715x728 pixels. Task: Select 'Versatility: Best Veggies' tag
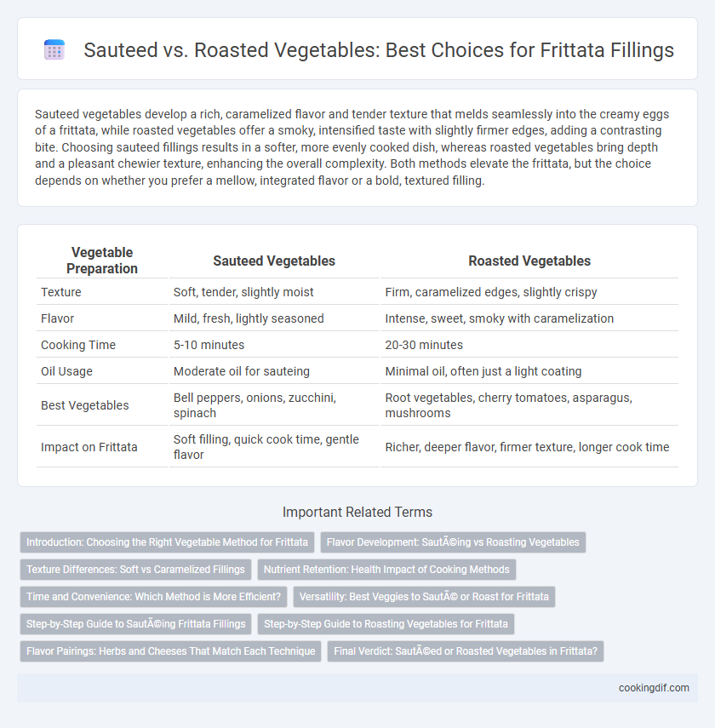(424, 597)
